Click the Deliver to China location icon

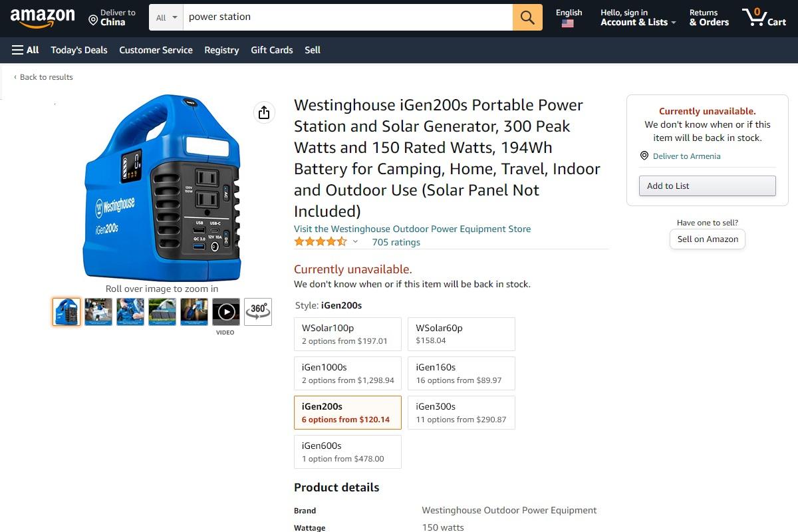(93, 21)
